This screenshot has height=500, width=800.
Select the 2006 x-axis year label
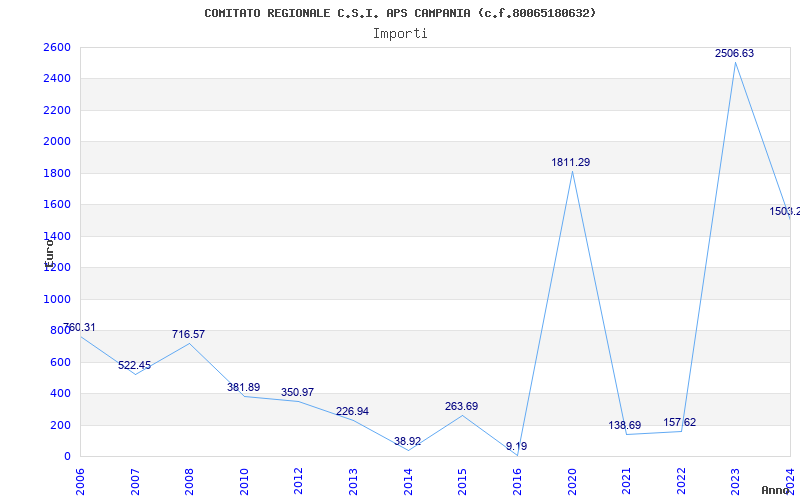click(81, 480)
